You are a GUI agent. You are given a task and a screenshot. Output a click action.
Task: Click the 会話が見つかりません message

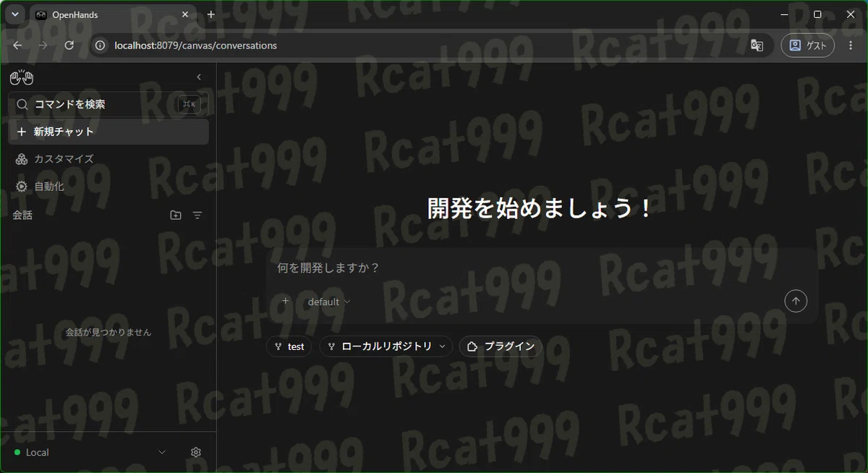tap(109, 333)
